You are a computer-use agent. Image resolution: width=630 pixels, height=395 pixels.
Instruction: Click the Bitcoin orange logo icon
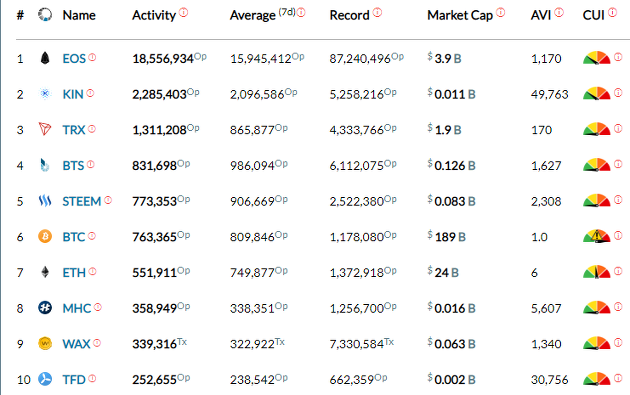[x=45, y=236]
